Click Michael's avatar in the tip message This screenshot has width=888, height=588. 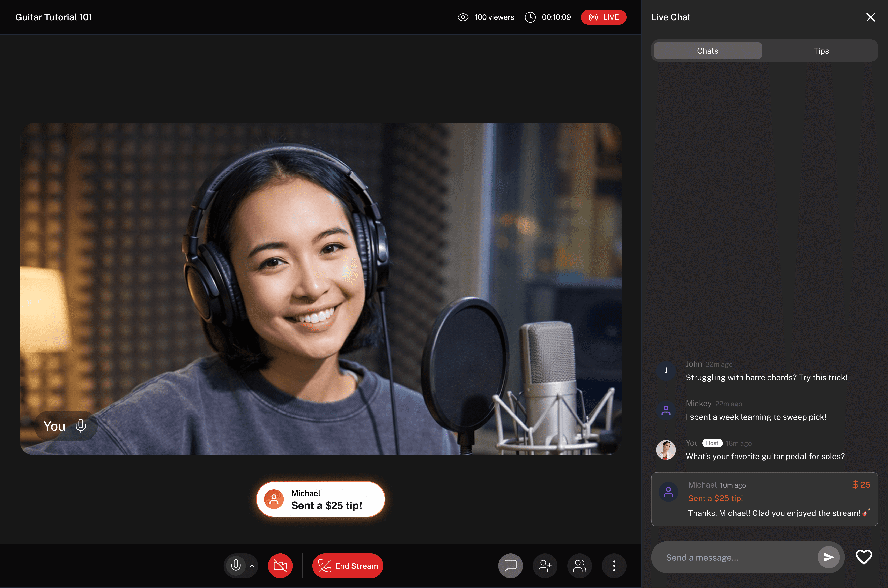[x=668, y=492]
